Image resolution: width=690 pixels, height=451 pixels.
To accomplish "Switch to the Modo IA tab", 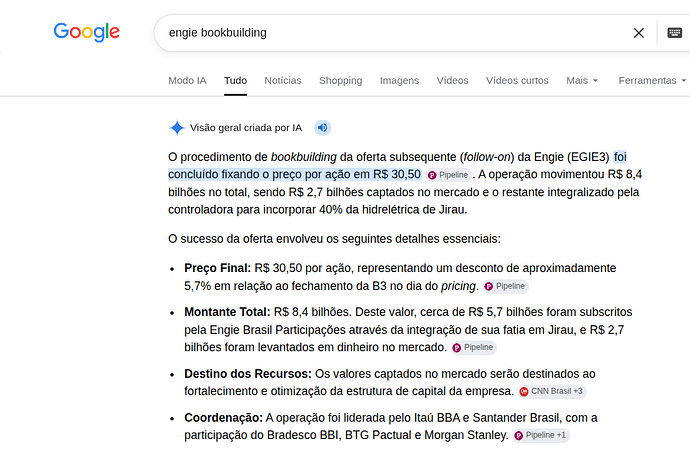I will tap(187, 81).
